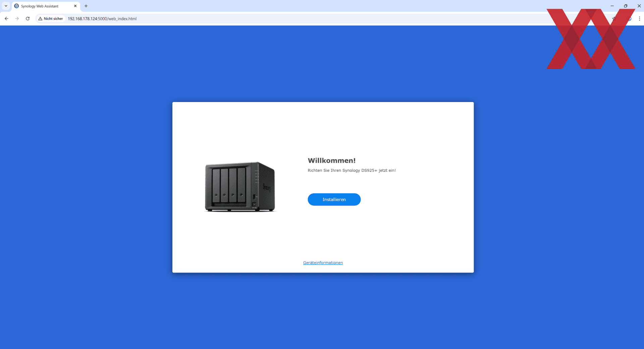Open the Geräteinformationen link

click(x=323, y=263)
